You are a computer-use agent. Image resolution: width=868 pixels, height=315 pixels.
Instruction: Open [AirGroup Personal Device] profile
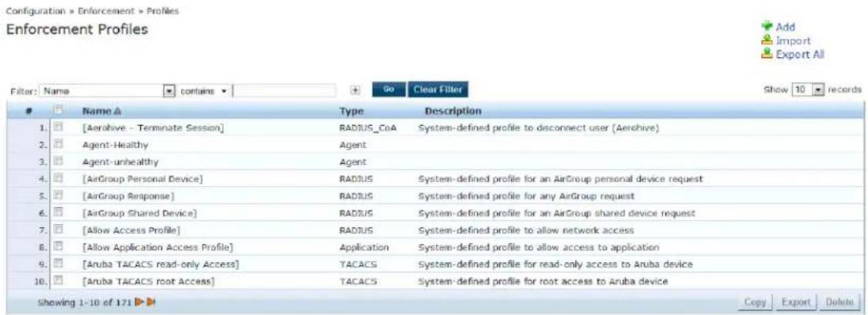point(143,180)
